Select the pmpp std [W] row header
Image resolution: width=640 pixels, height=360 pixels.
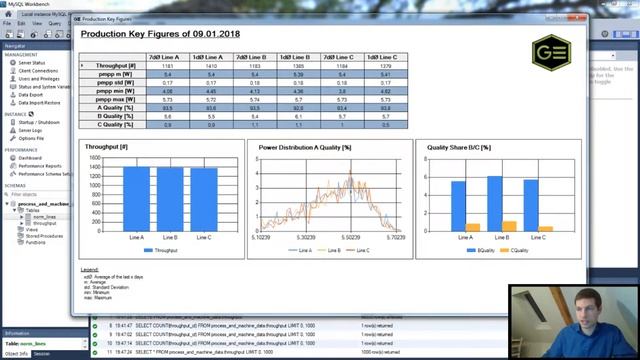point(114,82)
